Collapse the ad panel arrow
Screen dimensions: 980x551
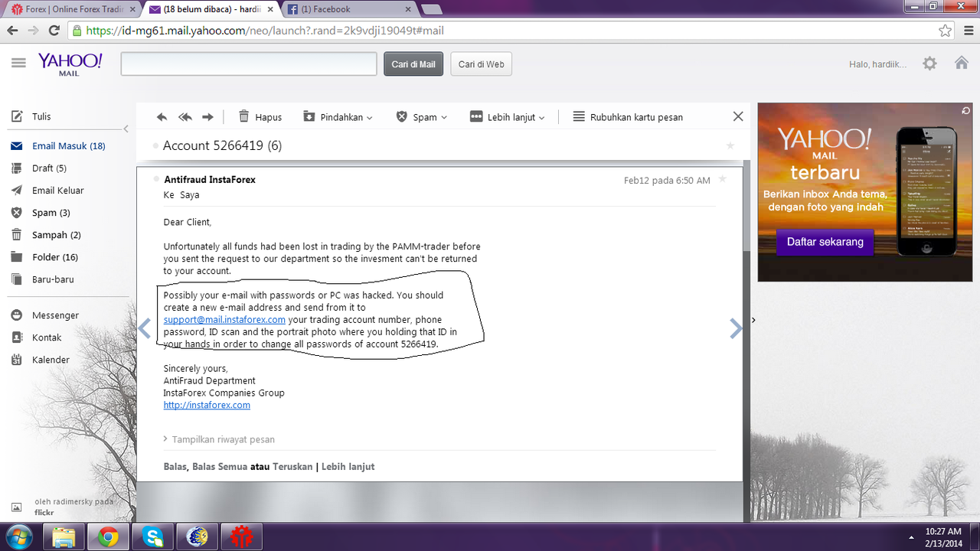pos(753,320)
